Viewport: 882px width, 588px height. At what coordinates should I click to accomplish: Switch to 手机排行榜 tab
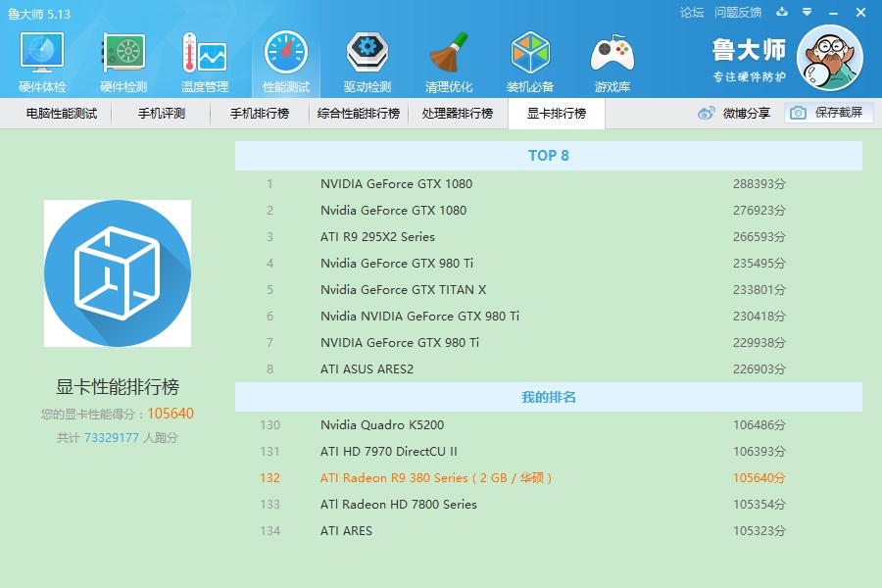[x=260, y=114]
